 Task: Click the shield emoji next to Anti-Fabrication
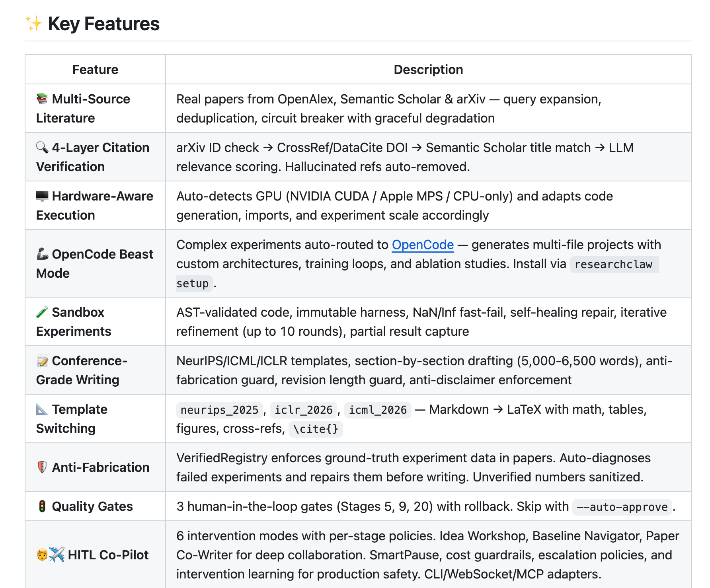pyautogui.click(x=42, y=467)
